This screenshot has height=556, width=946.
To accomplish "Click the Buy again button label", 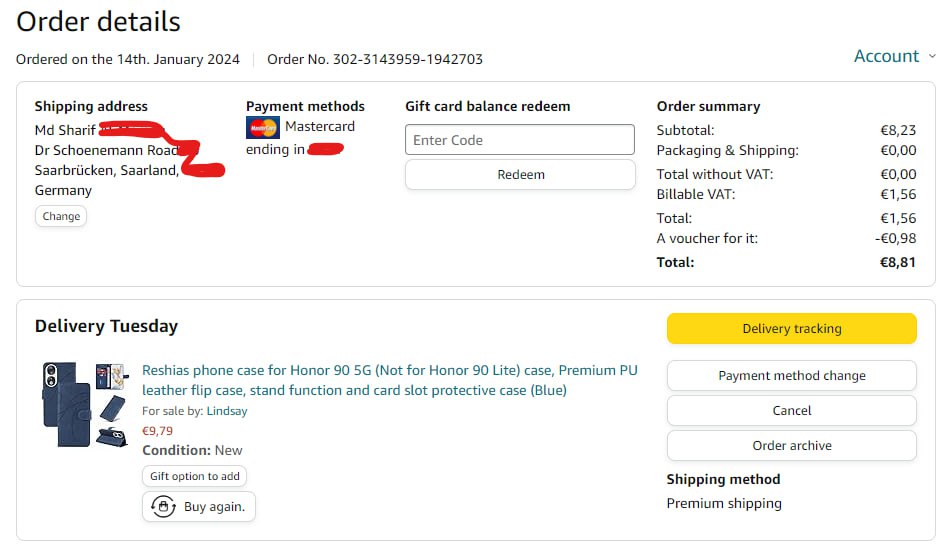I will pyautogui.click(x=214, y=507).
